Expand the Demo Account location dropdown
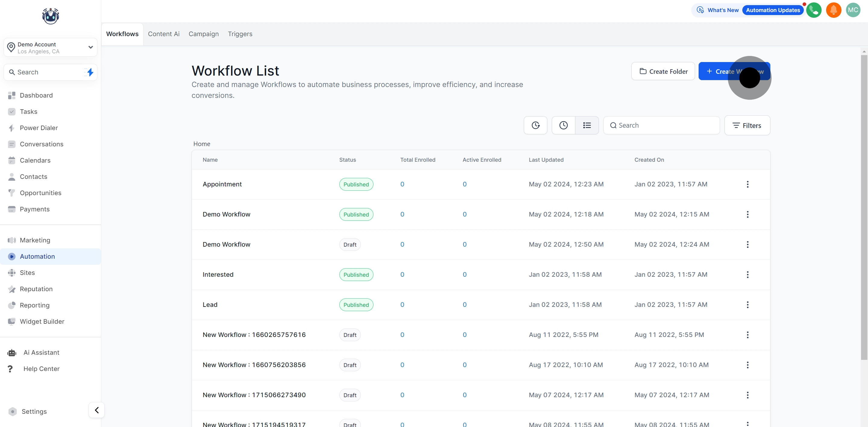 coord(90,47)
